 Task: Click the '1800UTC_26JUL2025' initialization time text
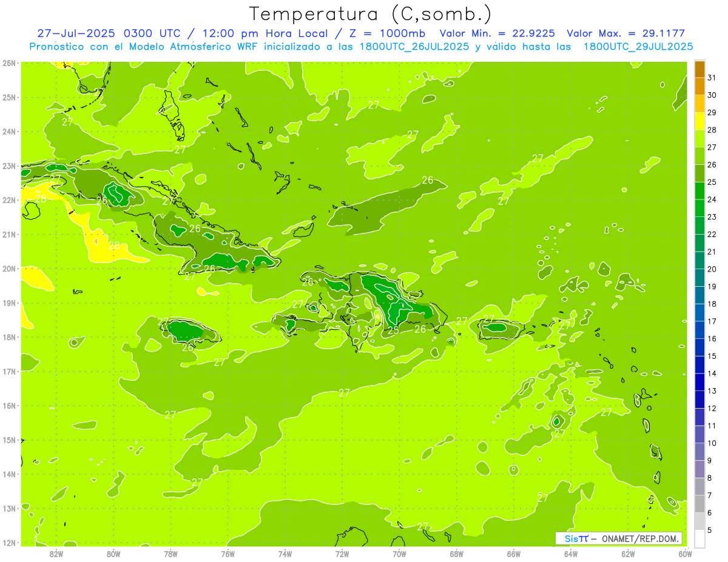pos(413,47)
